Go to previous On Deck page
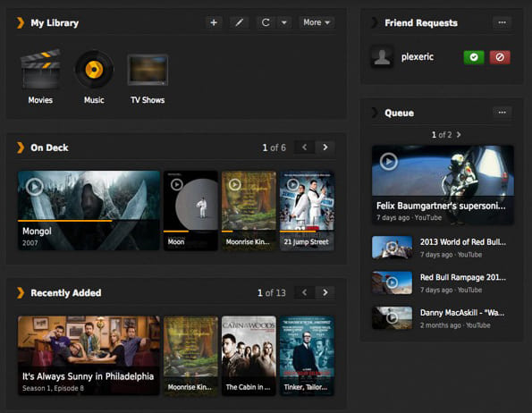532x413 pixels. (x=304, y=147)
